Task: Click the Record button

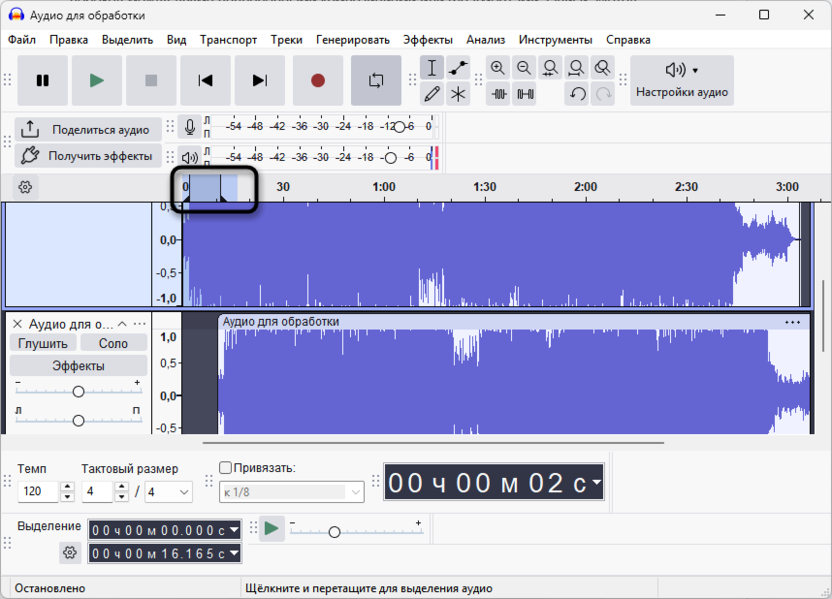Action: (x=318, y=81)
